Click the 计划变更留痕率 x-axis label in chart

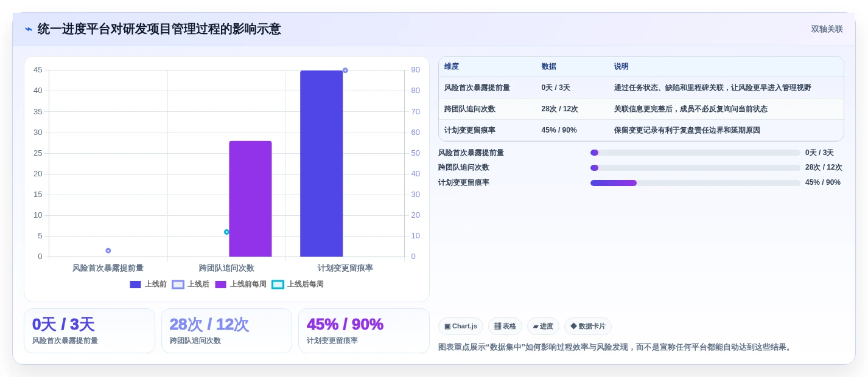pos(345,268)
